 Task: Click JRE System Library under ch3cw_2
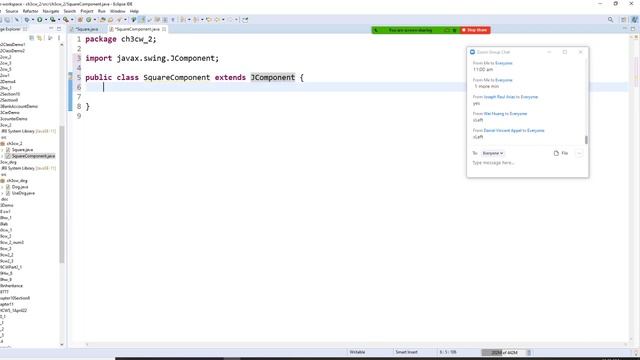28,131
